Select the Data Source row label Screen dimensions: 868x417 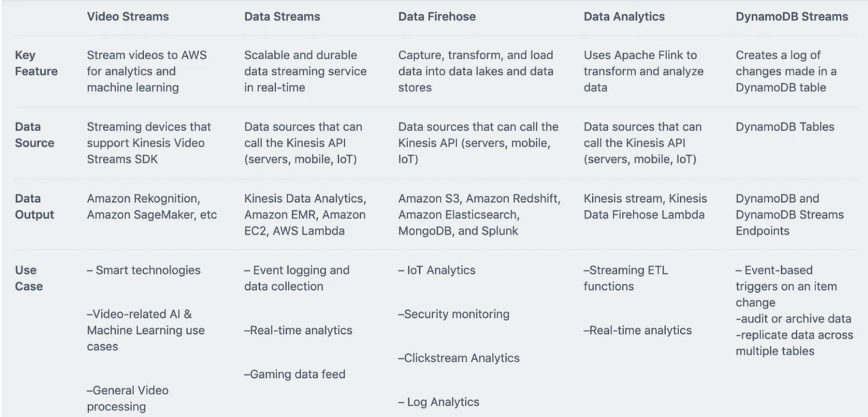34,135
